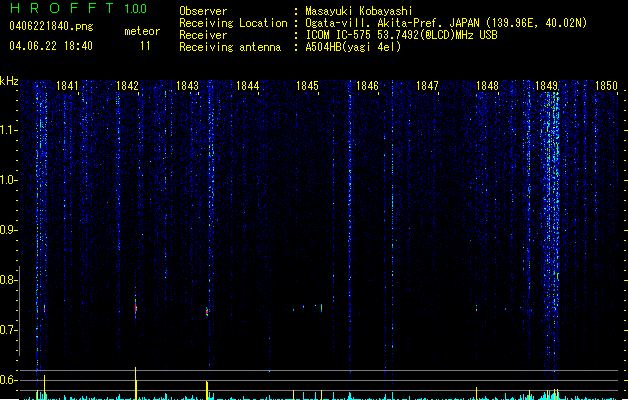Viewport: 629px width, 400px height.
Task: Click the 1849 time marker
Action: pyautogui.click(x=547, y=86)
